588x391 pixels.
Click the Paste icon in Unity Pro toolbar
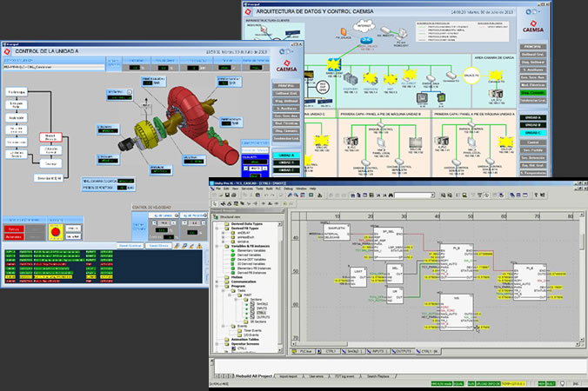[x=257, y=195]
